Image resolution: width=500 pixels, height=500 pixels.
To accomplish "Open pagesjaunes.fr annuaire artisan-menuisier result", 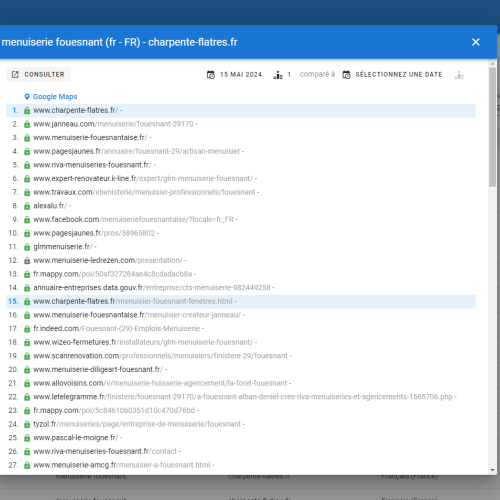I will (137, 151).
